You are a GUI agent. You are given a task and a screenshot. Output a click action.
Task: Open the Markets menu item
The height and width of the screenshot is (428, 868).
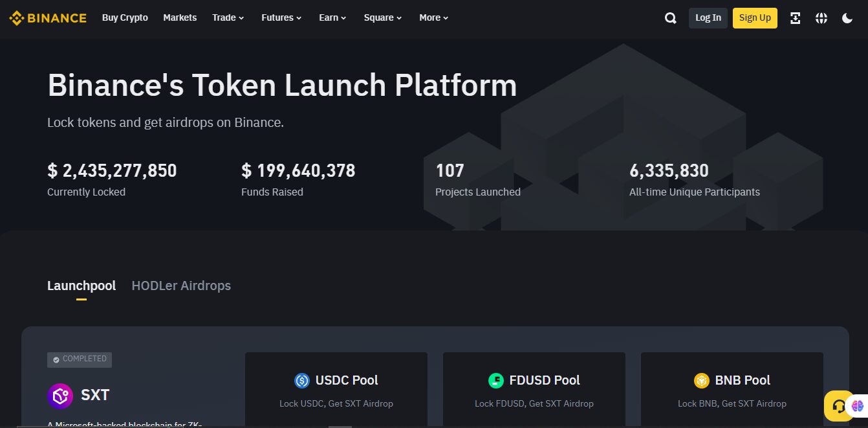tap(180, 17)
